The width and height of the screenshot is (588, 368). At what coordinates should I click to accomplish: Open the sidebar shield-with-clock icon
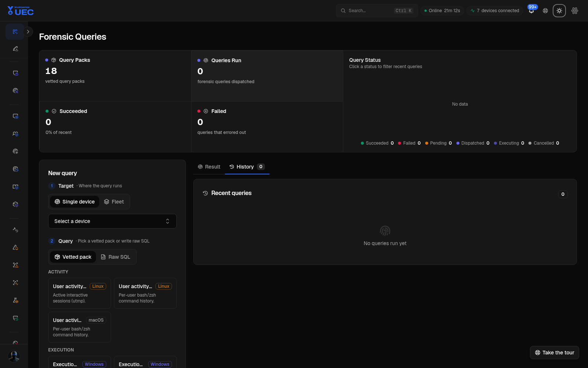(x=15, y=318)
